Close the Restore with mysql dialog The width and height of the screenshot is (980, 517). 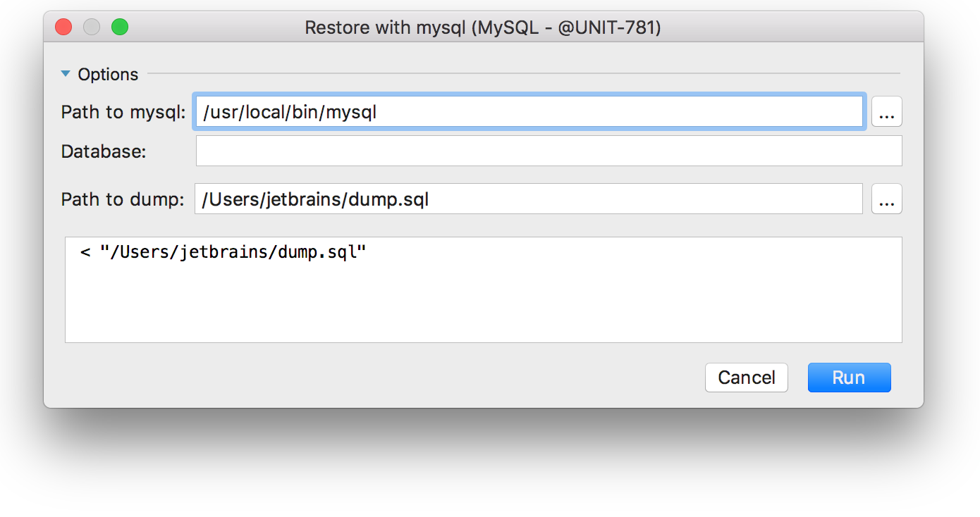coord(64,27)
